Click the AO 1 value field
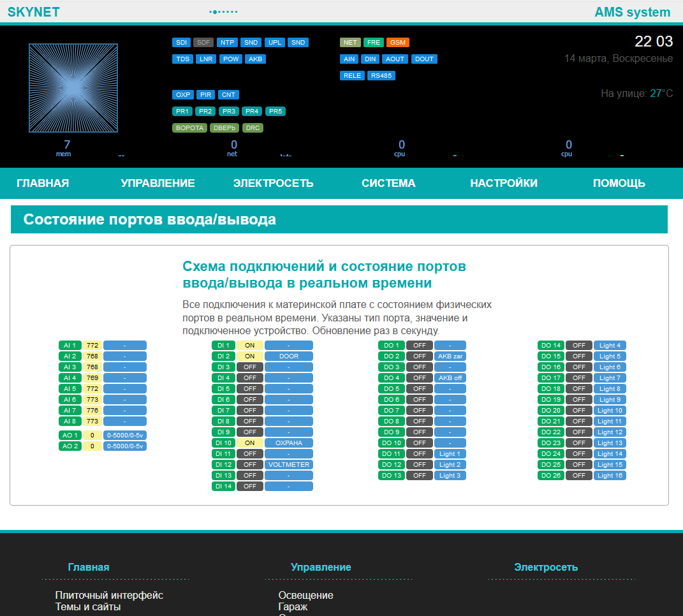The image size is (683, 616). click(x=92, y=436)
